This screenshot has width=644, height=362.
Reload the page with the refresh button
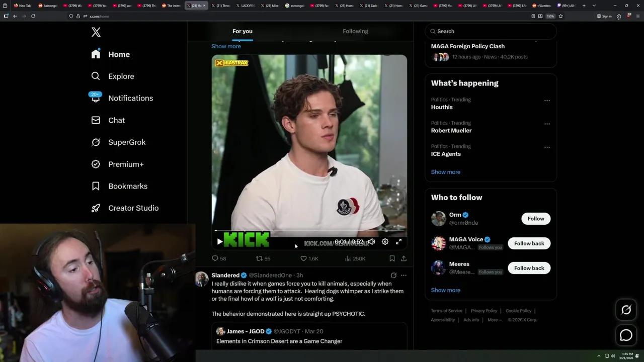(x=33, y=16)
